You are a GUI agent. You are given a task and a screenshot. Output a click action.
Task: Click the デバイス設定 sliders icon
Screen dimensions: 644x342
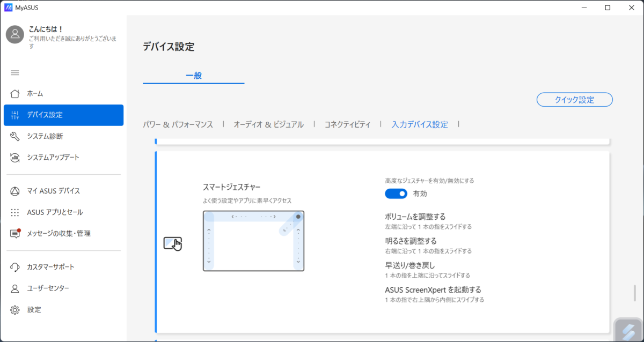[x=15, y=115]
